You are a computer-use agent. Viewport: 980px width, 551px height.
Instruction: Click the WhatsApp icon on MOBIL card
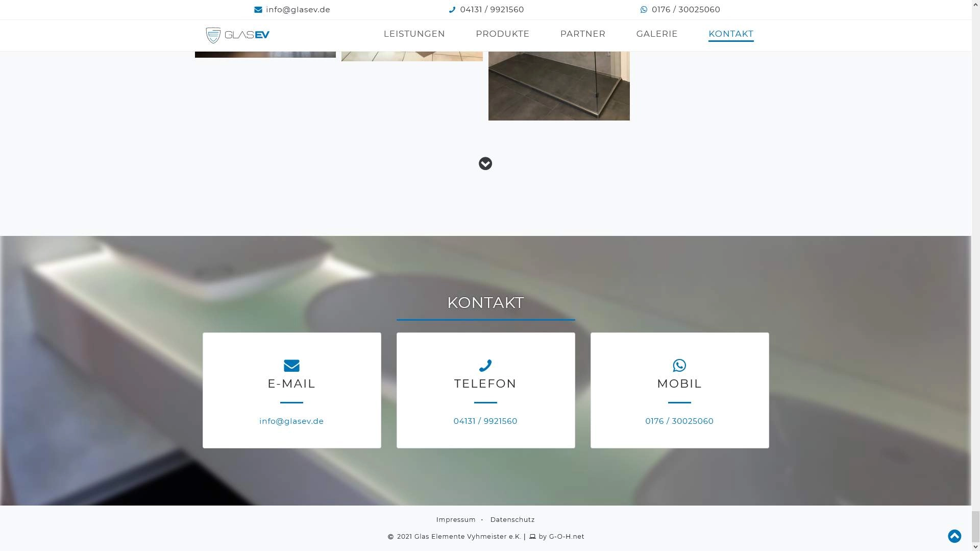click(679, 366)
